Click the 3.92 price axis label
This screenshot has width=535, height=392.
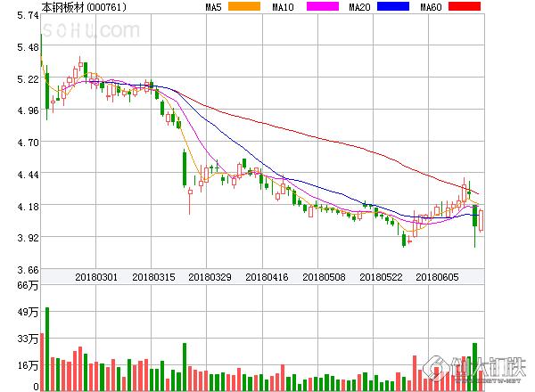(x=28, y=237)
